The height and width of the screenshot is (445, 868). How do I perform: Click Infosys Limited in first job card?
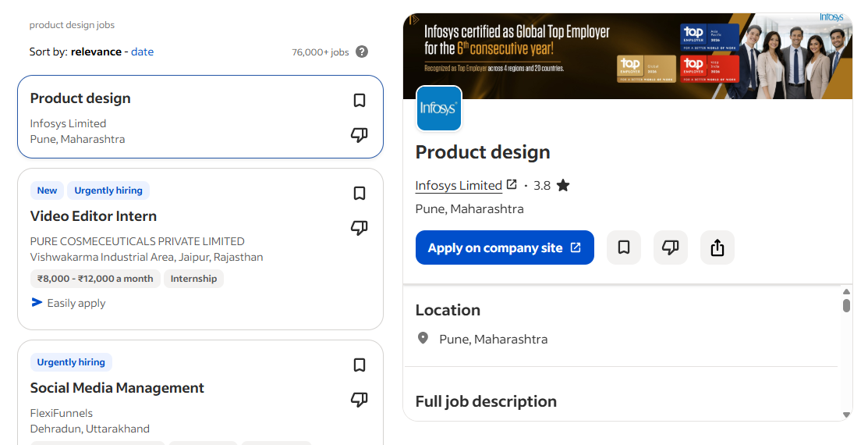pyautogui.click(x=68, y=123)
